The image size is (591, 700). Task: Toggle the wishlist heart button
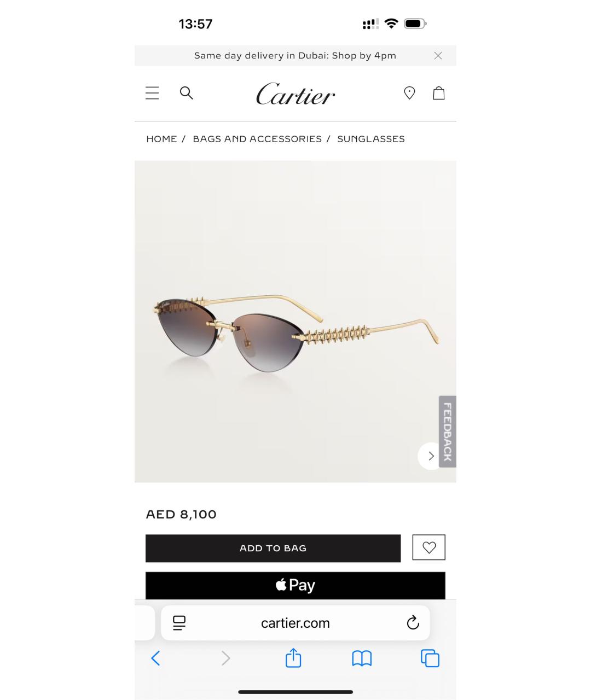click(x=429, y=547)
